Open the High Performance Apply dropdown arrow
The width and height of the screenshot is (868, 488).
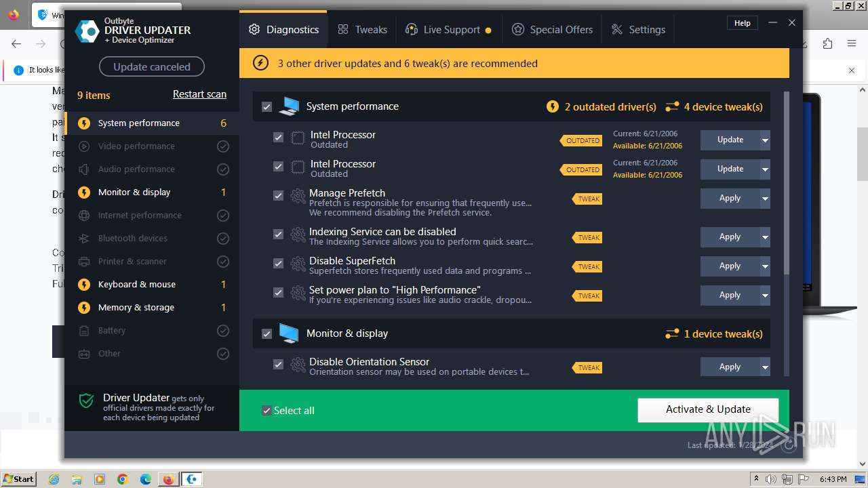(765, 296)
